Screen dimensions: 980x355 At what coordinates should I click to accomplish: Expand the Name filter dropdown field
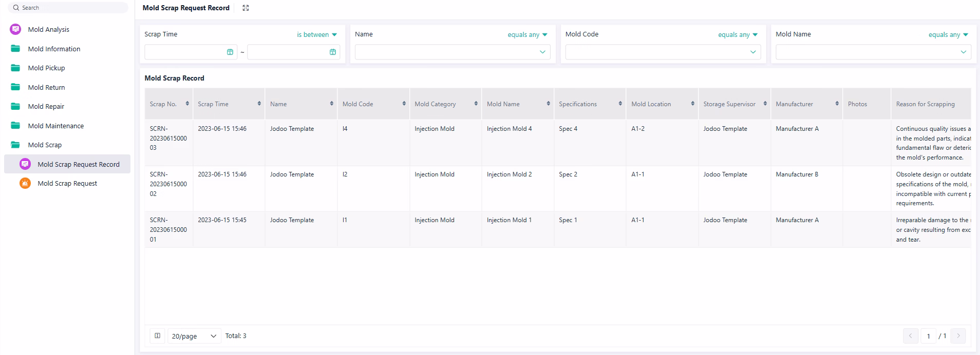(x=452, y=52)
